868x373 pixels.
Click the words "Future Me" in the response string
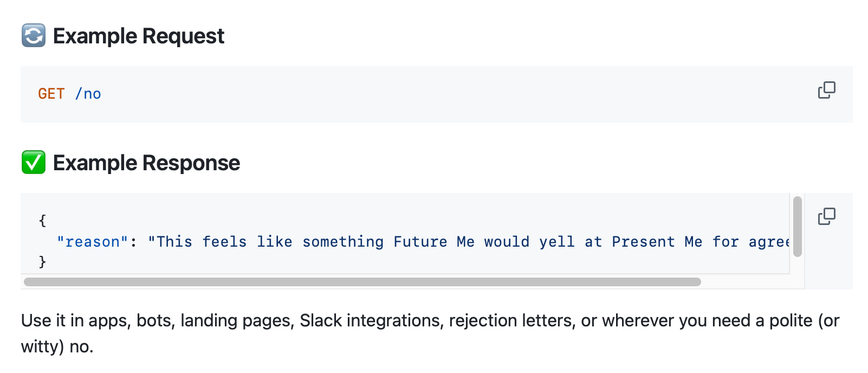(434, 242)
